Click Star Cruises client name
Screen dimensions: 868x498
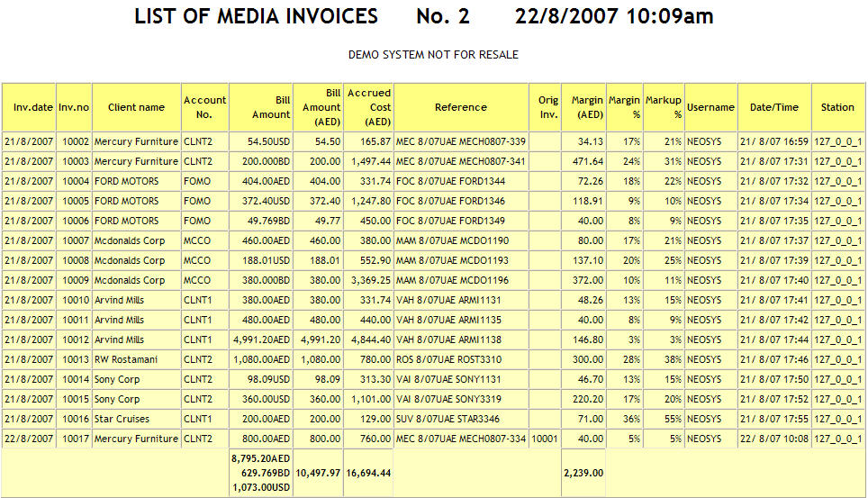[122, 419]
